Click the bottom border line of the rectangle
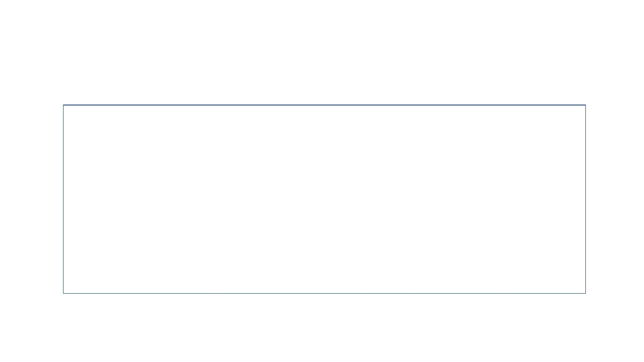Viewport: 644px width, 362px height. pyautogui.click(x=324, y=293)
